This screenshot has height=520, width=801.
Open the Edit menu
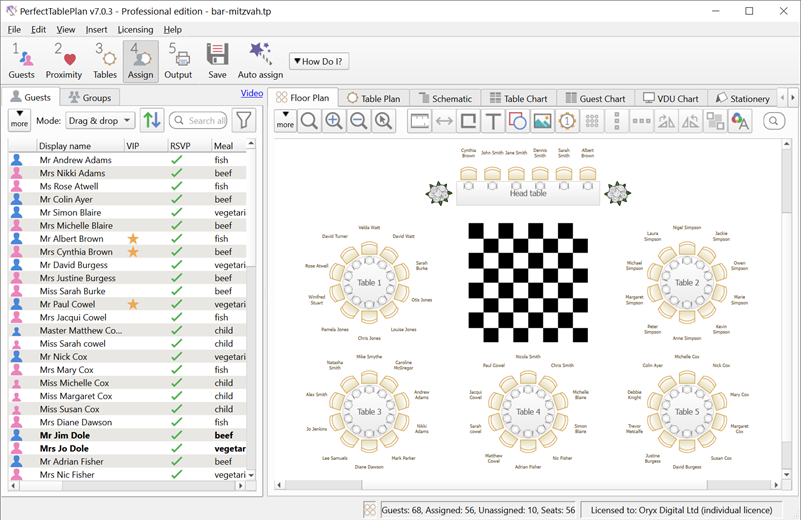coord(38,30)
